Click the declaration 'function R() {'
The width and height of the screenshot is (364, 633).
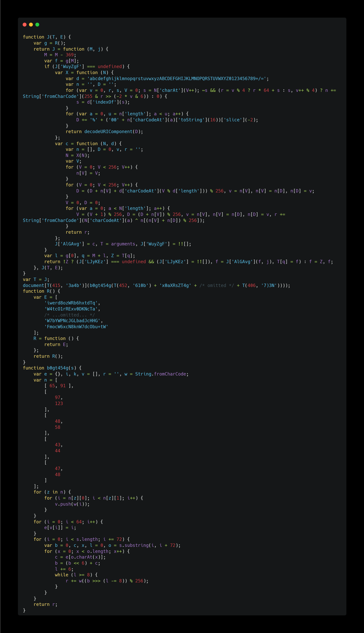[42, 291]
